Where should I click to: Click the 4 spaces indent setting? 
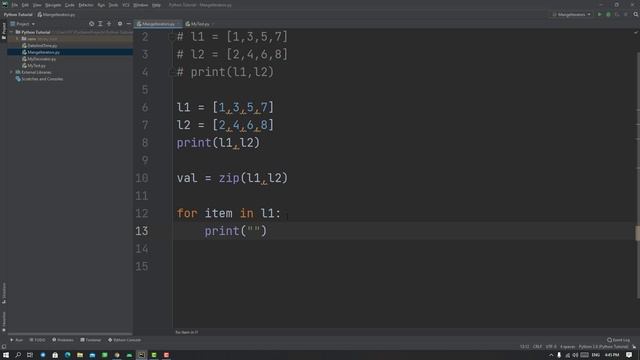click(x=567, y=347)
